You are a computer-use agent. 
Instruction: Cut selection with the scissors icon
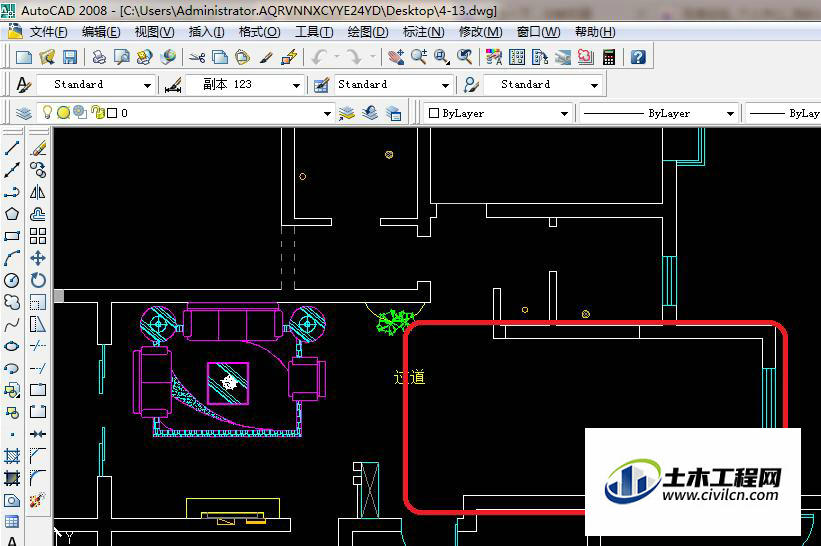pos(197,57)
